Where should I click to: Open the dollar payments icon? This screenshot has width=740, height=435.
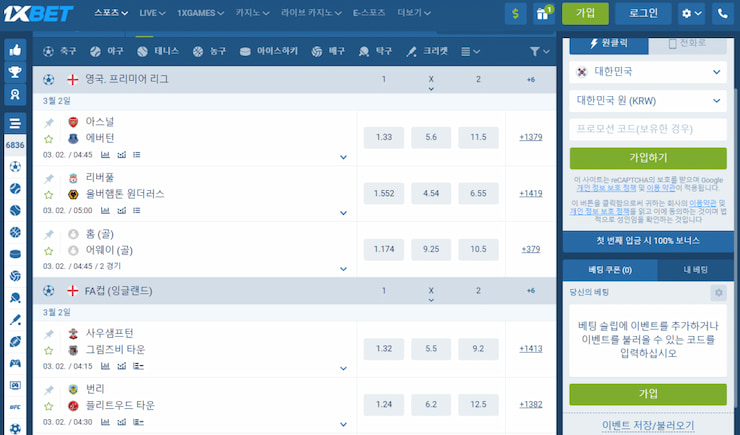[x=515, y=14]
